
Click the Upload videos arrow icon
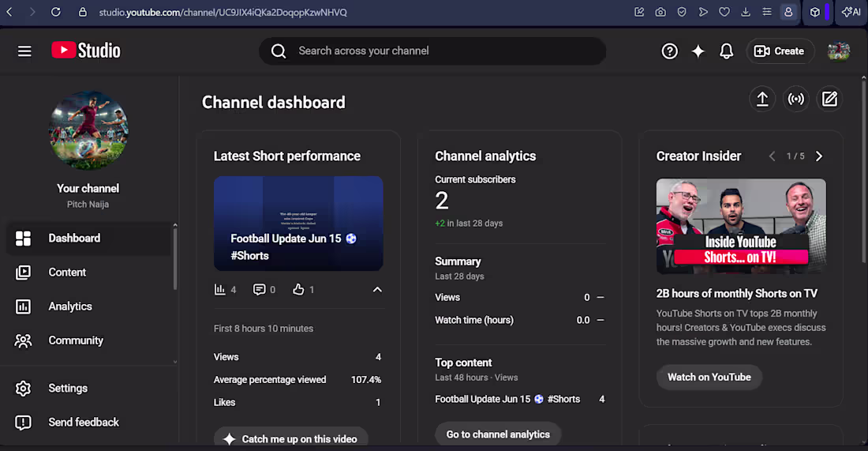point(762,100)
